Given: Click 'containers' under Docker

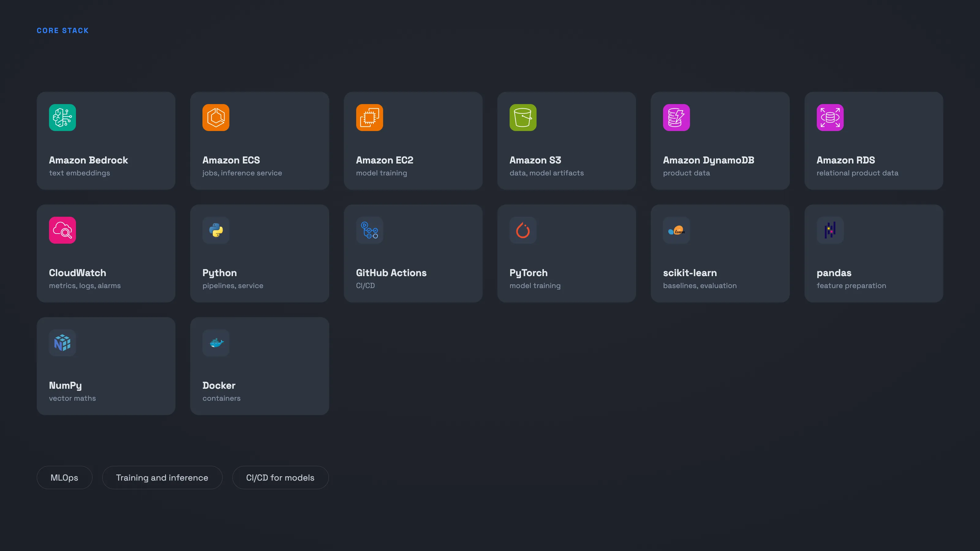Looking at the screenshot, I should pyautogui.click(x=221, y=398).
